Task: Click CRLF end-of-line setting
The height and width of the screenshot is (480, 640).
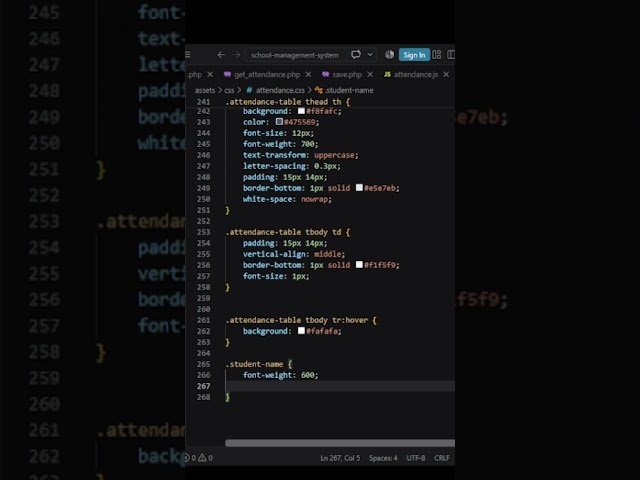Action: [442, 458]
